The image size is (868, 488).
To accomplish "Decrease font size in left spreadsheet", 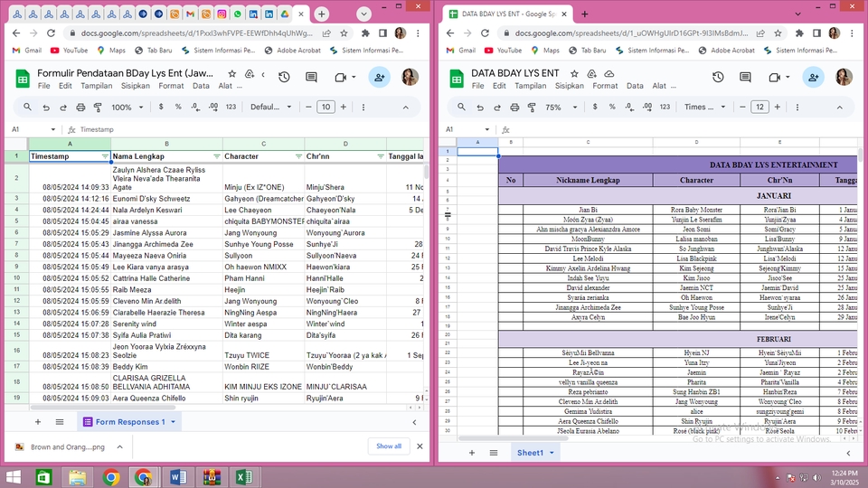I will click(308, 107).
